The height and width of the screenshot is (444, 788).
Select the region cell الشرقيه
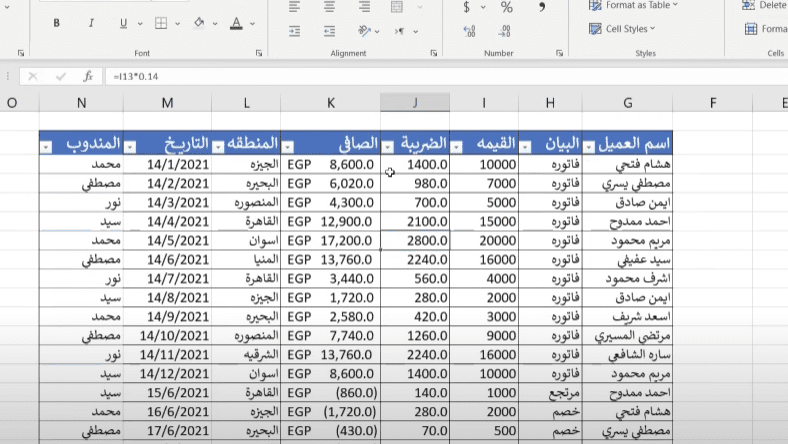(x=246, y=354)
